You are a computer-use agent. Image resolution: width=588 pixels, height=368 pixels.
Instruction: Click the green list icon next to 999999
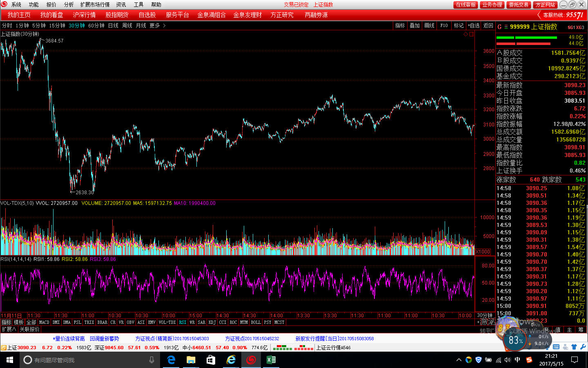point(506,27)
